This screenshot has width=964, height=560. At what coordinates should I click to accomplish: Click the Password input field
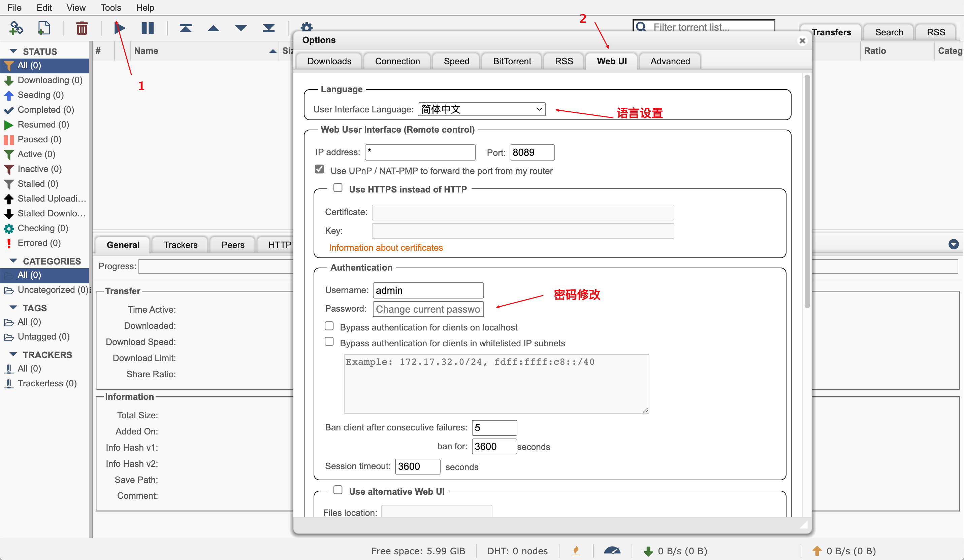pyautogui.click(x=428, y=309)
